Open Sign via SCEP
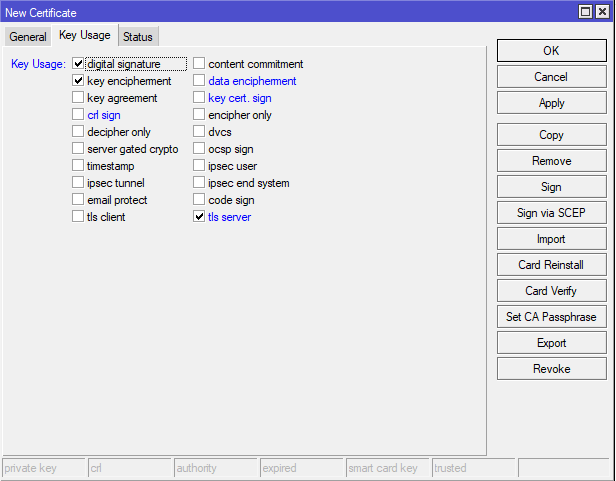 [x=552, y=213]
